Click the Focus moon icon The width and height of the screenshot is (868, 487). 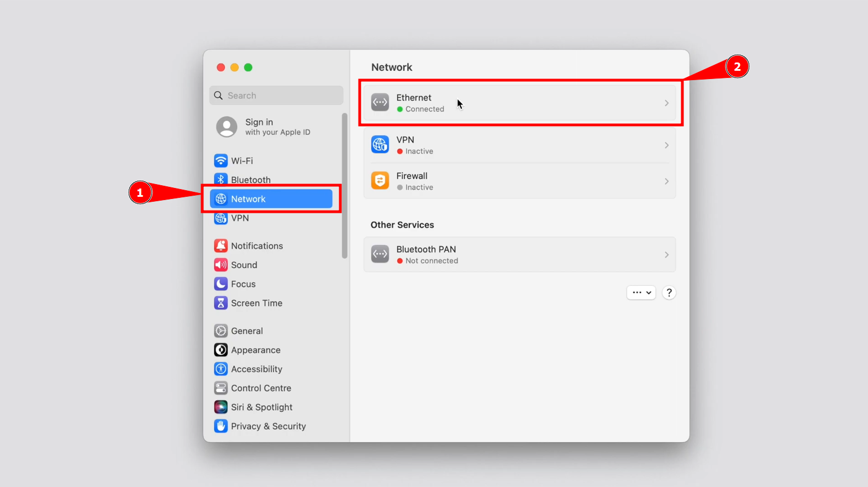coord(220,284)
